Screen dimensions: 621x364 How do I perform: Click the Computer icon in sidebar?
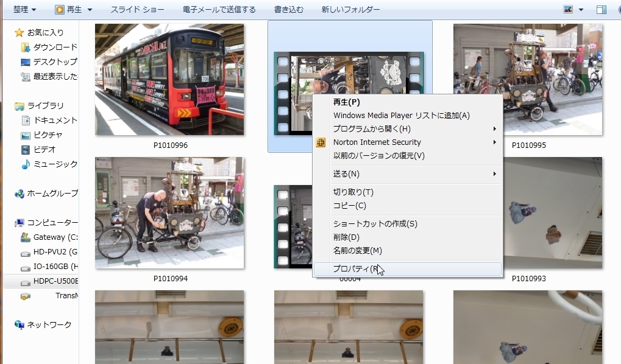point(19,223)
